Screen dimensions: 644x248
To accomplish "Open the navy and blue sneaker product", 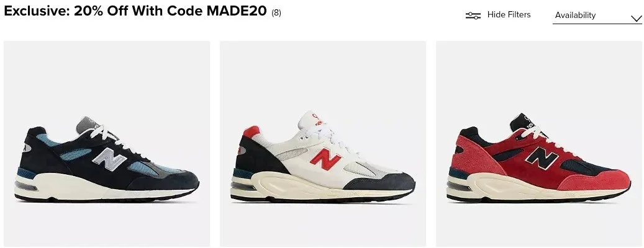I will pyautogui.click(x=107, y=143).
